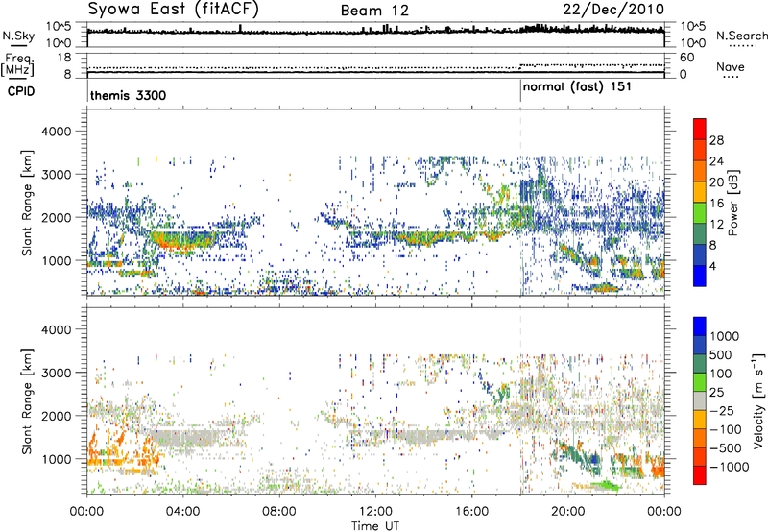Click the '08:00' time axis tick label
Image resolution: width=768 pixels, height=532 pixels.
(279, 512)
